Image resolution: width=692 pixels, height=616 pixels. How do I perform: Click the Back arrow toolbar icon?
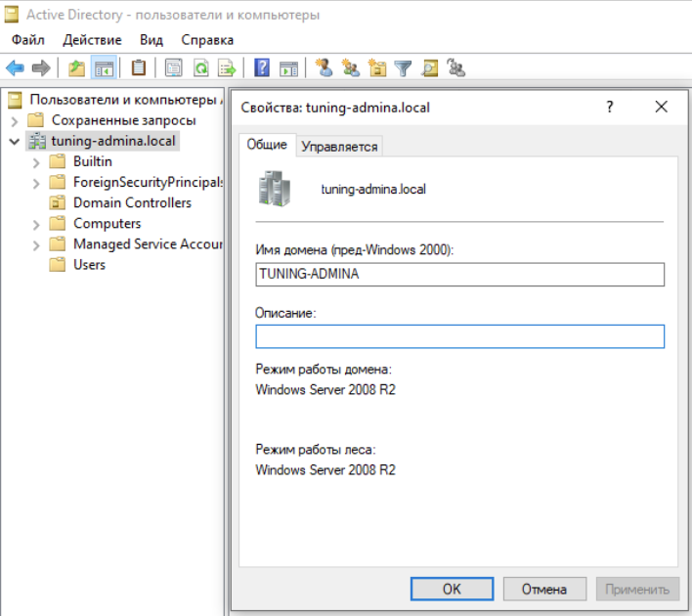(x=15, y=68)
